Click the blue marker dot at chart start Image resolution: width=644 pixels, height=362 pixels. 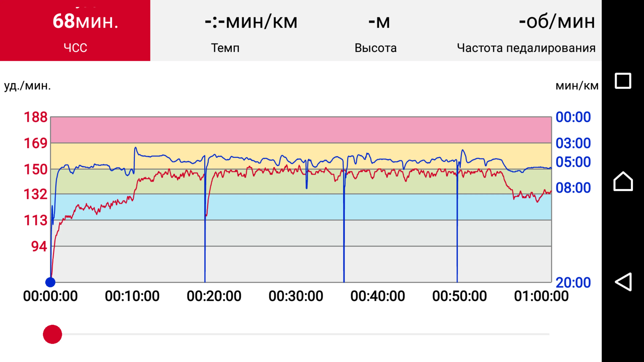50,282
